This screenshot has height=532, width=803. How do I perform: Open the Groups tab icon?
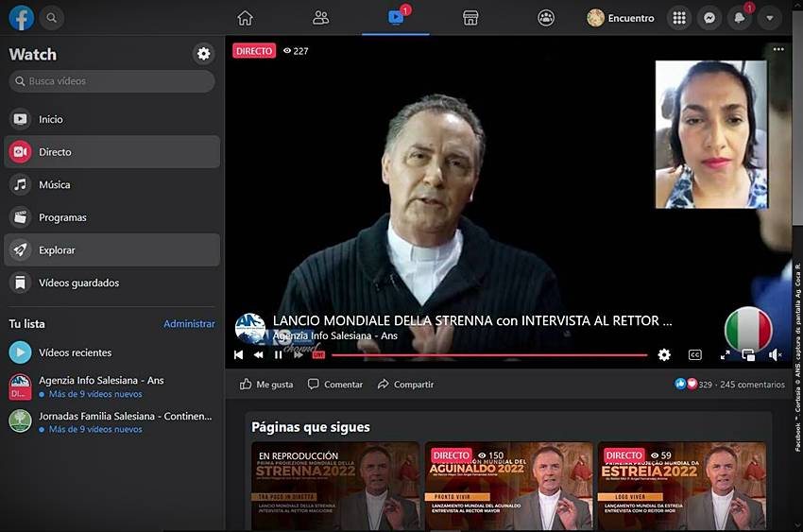tap(546, 18)
